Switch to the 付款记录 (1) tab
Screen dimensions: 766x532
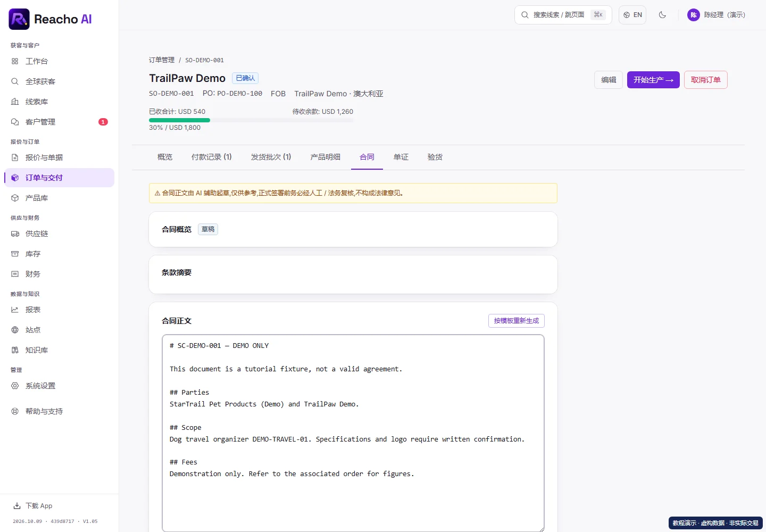pyautogui.click(x=212, y=157)
